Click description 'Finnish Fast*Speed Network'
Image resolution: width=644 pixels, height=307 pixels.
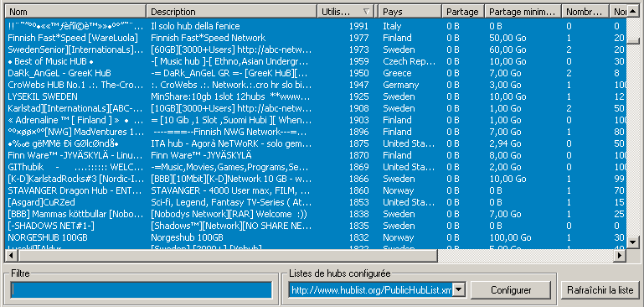tap(209, 38)
